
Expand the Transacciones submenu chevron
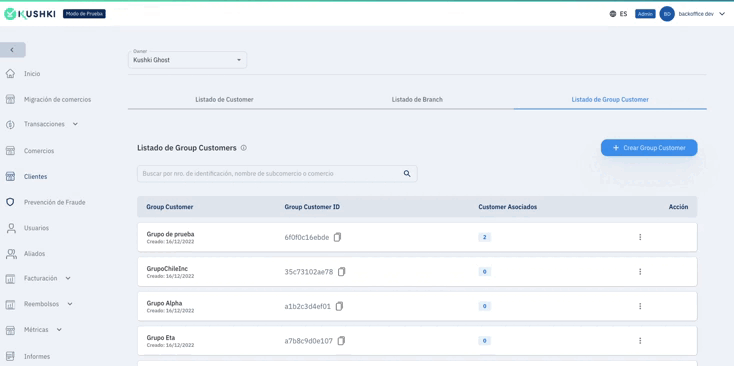[75, 124]
